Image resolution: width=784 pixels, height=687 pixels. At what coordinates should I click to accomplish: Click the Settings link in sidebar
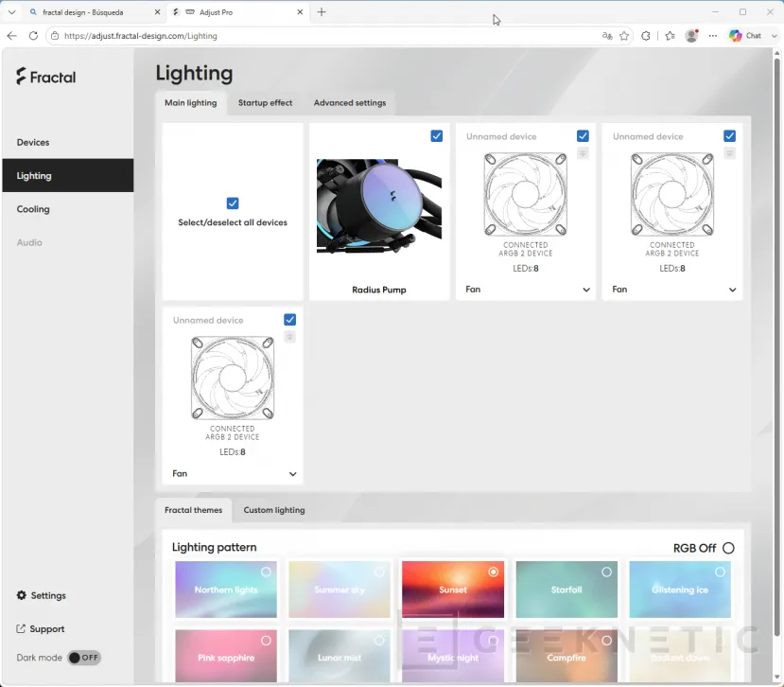pyautogui.click(x=48, y=595)
